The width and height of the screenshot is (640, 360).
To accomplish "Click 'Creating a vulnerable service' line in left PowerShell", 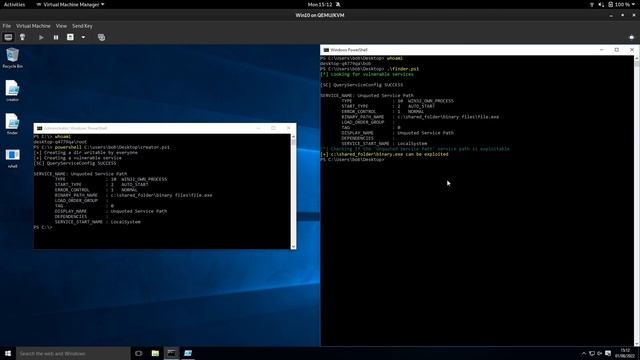I will pyautogui.click(x=78, y=158).
